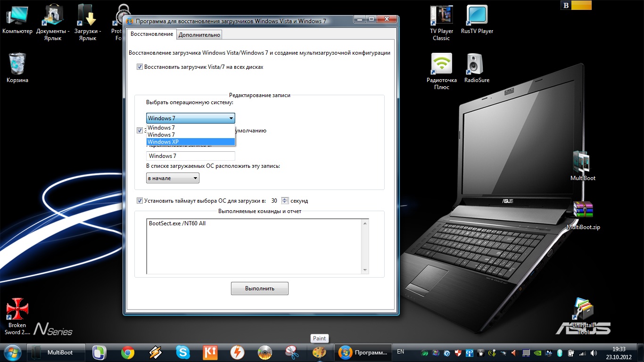Open the RadioSure desktop shortcut

(477, 68)
